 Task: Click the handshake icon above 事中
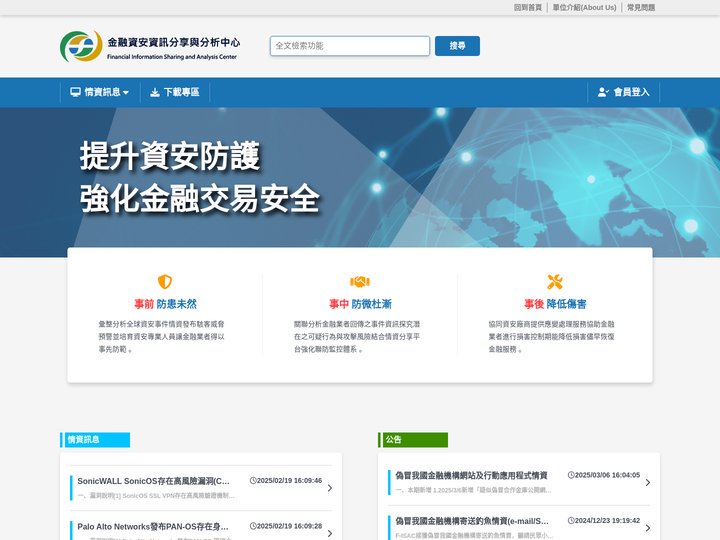point(360,281)
